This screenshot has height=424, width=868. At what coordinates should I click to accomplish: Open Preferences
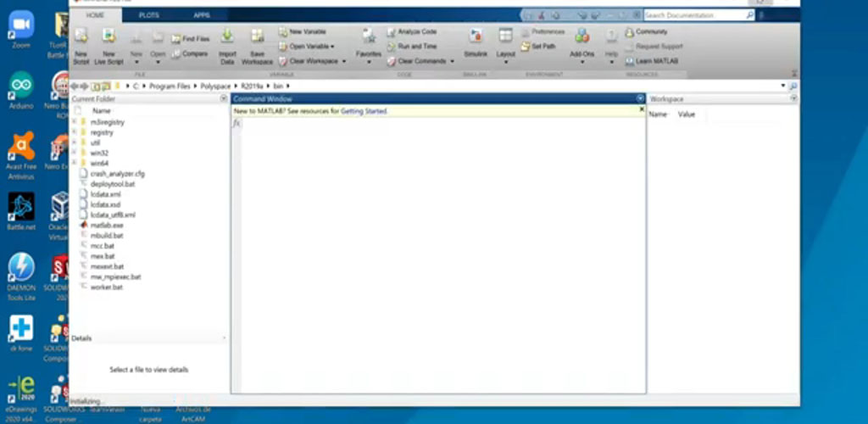(542, 32)
